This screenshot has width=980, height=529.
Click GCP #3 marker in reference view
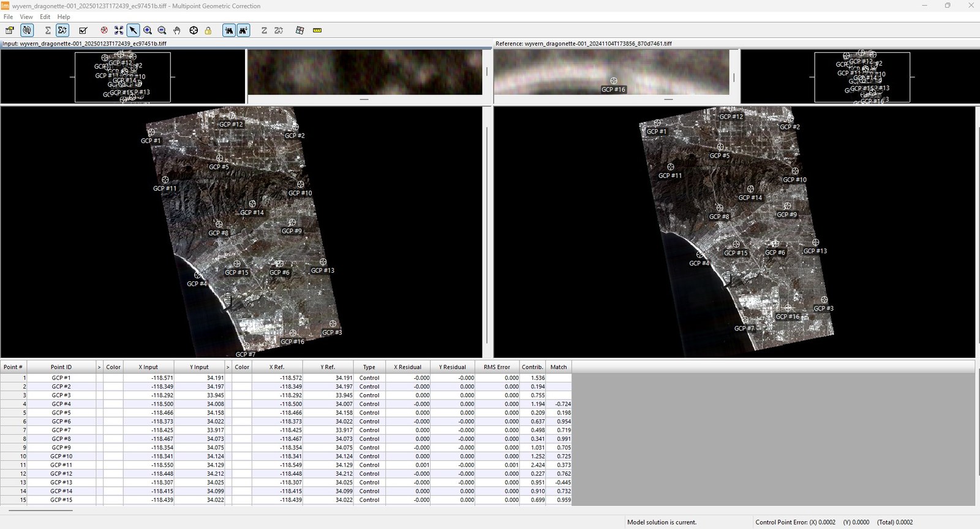(824, 300)
